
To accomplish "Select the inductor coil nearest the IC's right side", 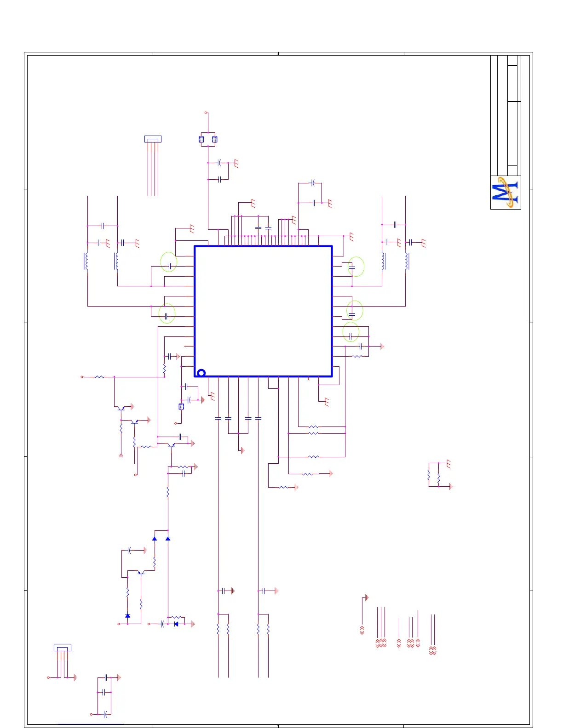I will [383, 261].
